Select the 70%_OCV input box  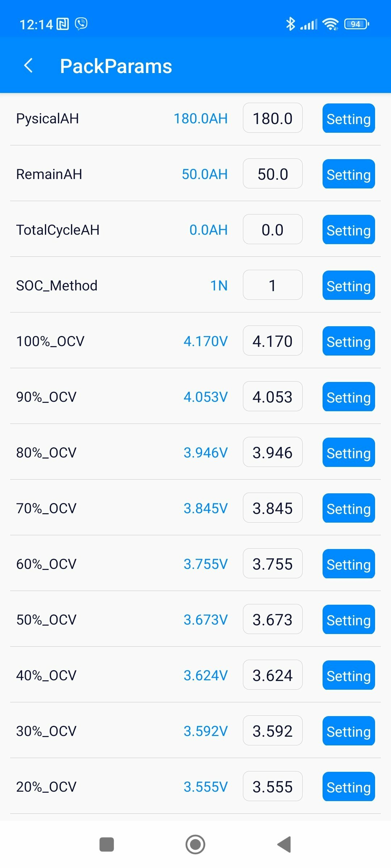pos(273,508)
